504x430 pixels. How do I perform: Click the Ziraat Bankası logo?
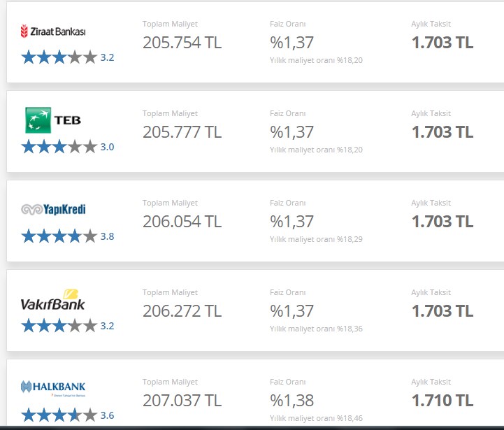tap(53, 31)
